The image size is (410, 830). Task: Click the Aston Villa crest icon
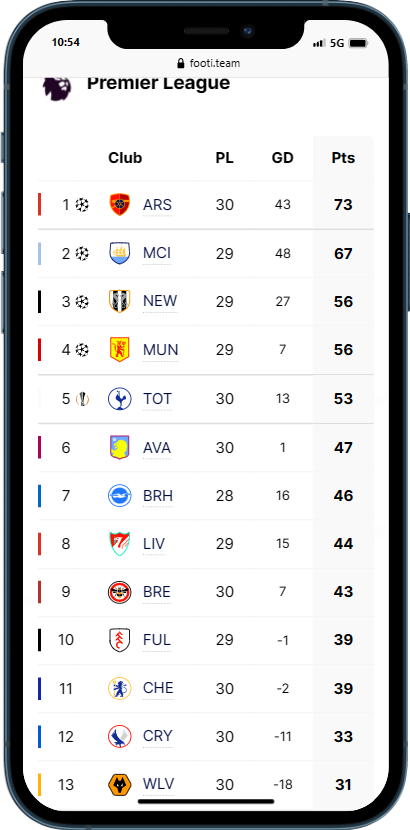120,447
